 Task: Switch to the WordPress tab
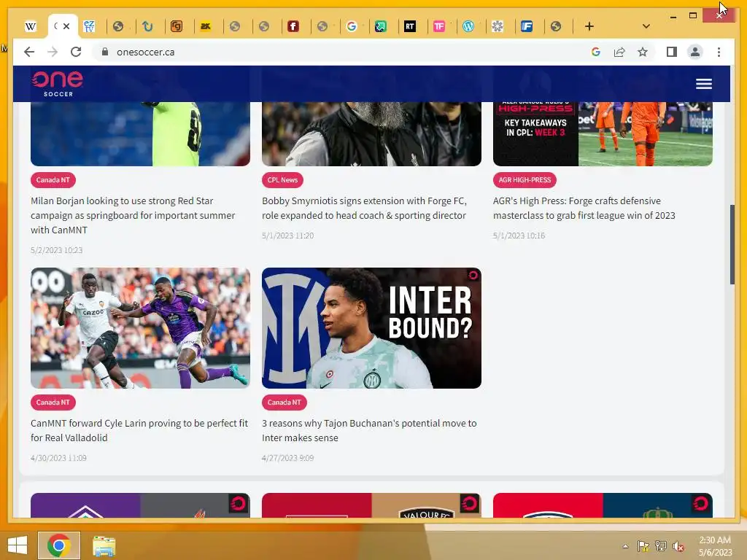click(x=468, y=27)
